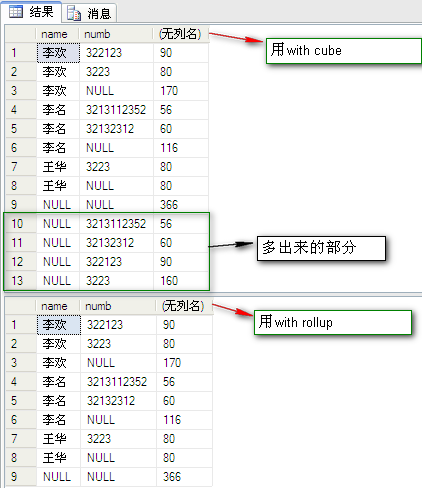
Task: Click cell 322123 in cube grid row 1
Action: pos(116,53)
